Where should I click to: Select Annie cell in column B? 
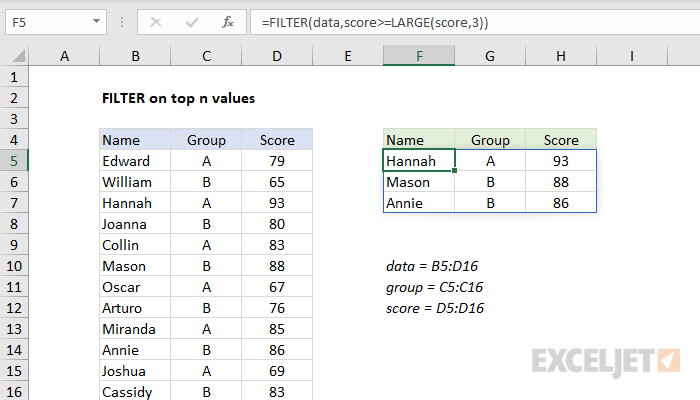(135, 350)
